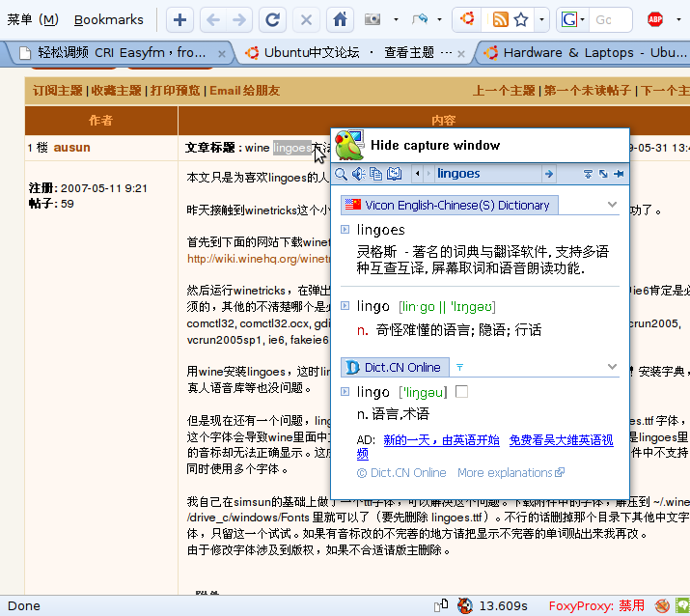Viewport: 690px width, 616px height.
Task: Click the Lingoes diagonal-arrows resize icon
Action: click(x=603, y=174)
